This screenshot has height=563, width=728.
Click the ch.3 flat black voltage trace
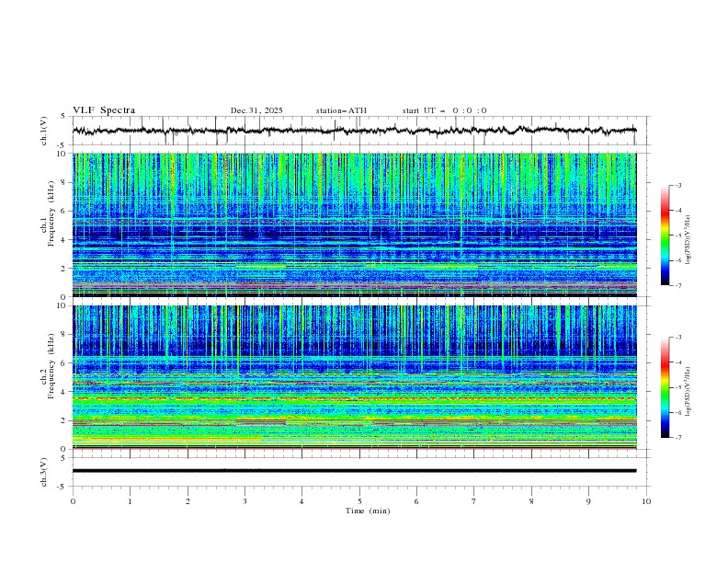tap(354, 471)
